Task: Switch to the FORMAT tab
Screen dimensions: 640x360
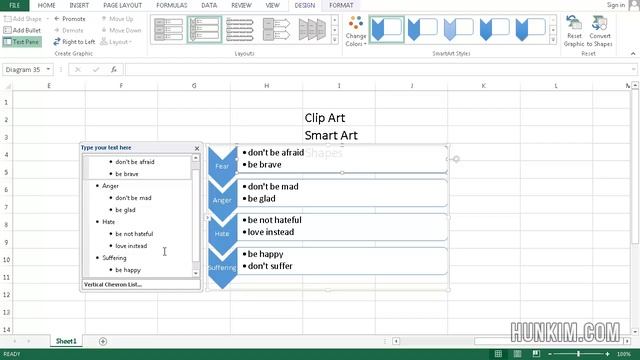Action: point(341,5)
